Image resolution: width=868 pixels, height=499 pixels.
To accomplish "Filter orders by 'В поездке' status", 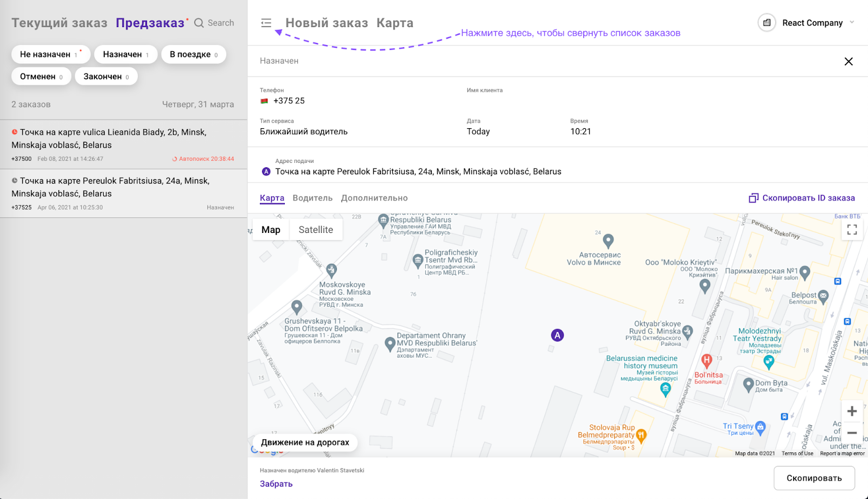I will point(193,54).
